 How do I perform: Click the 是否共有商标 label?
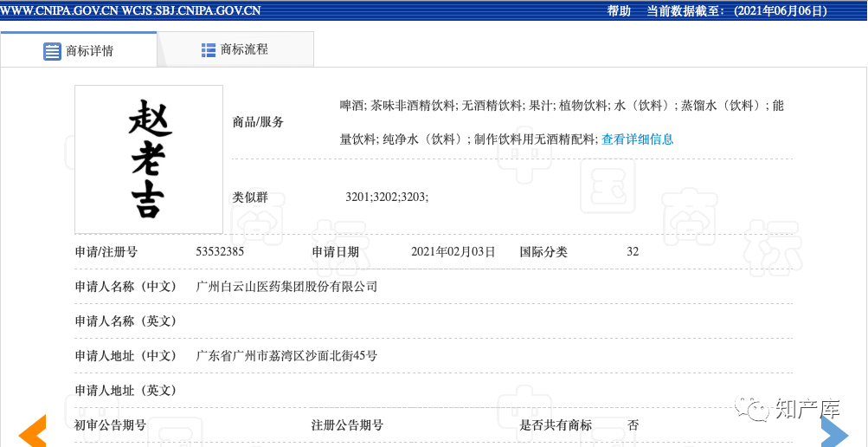(x=556, y=425)
